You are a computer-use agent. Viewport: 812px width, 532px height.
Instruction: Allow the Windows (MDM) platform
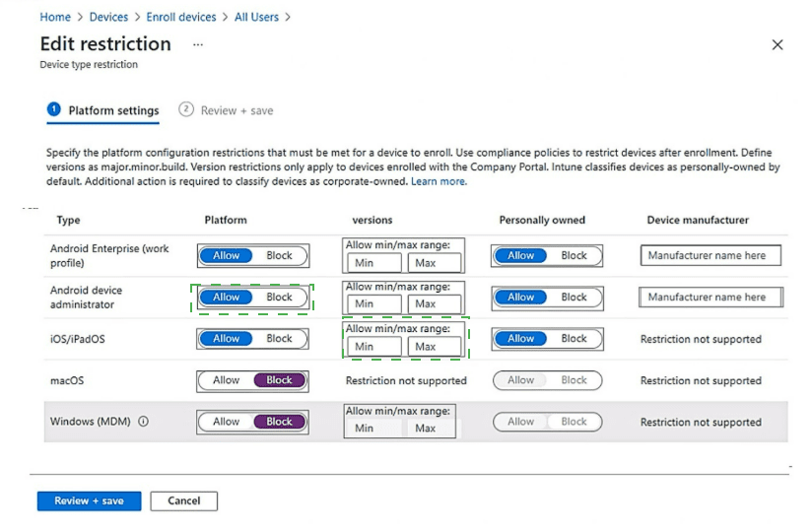coord(227,422)
